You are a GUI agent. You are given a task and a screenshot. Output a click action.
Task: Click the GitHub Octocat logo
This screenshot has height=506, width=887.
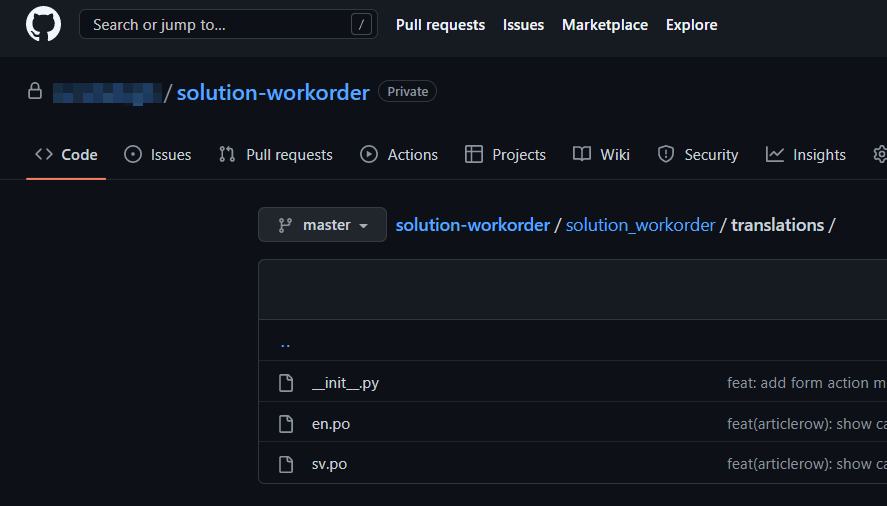click(43, 25)
